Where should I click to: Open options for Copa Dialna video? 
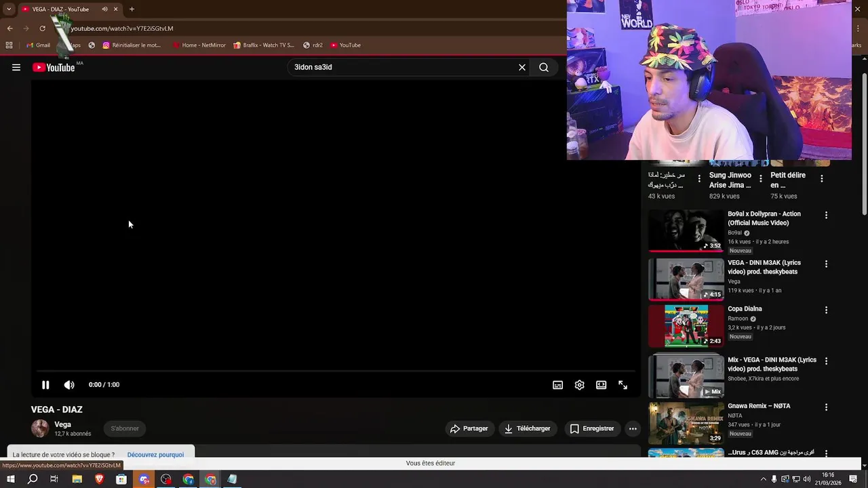826,310
